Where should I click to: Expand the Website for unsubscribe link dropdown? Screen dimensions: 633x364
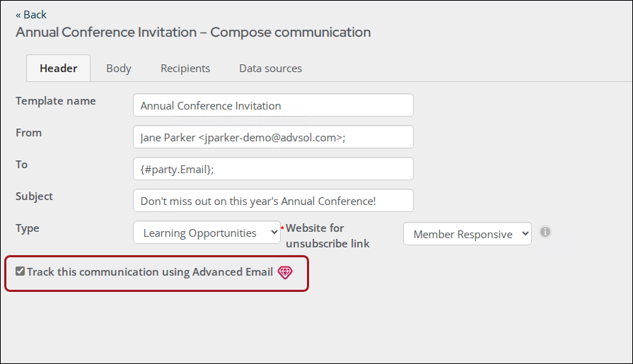point(467,234)
